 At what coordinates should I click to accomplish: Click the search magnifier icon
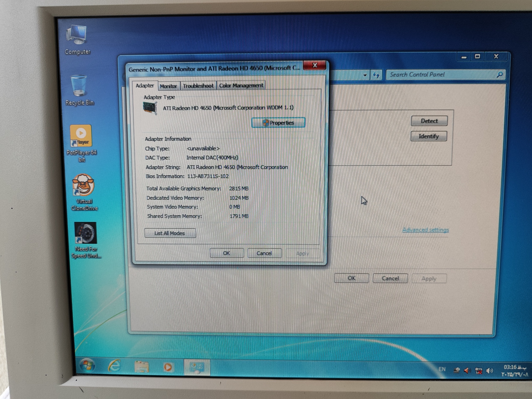click(500, 75)
